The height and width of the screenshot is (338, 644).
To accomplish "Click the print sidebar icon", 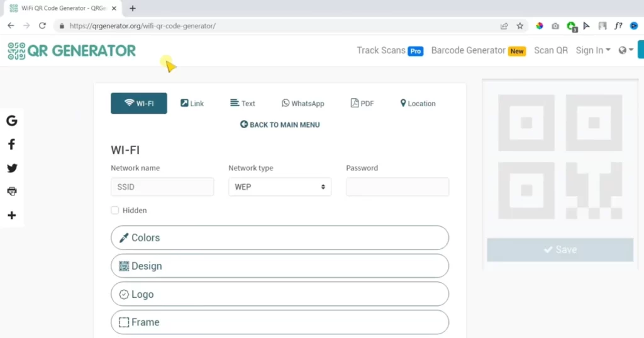I will pyautogui.click(x=12, y=192).
